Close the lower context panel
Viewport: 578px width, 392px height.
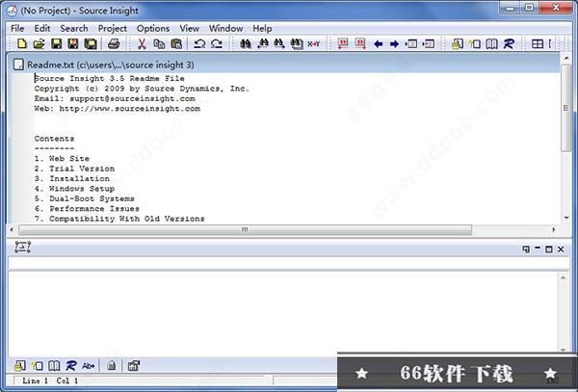click(x=561, y=249)
